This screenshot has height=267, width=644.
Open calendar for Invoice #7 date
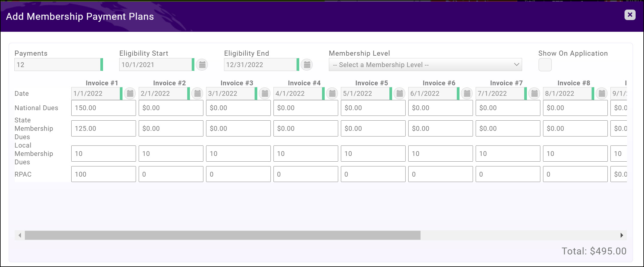click(534, 94)
